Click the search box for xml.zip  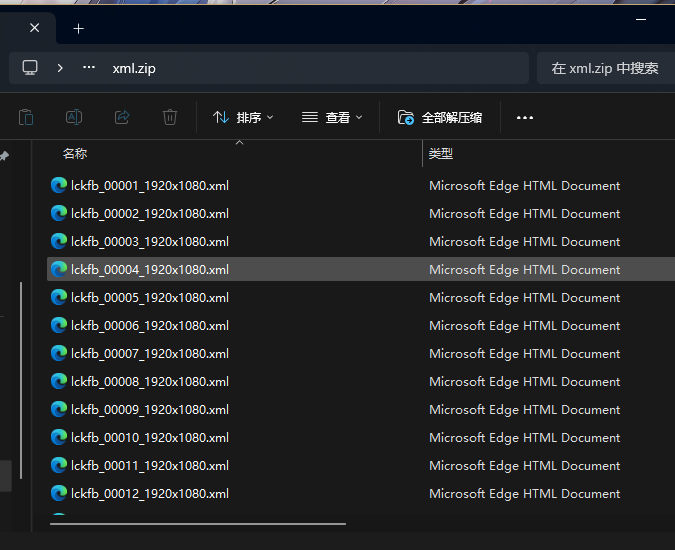pyautogui.click(x=604, y=68)
